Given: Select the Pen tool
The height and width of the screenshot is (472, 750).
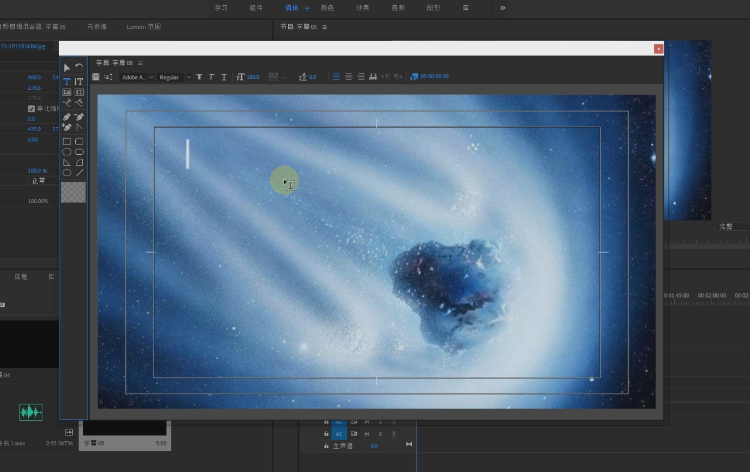Looking at the screenshot, I should (x=67, y=117).
